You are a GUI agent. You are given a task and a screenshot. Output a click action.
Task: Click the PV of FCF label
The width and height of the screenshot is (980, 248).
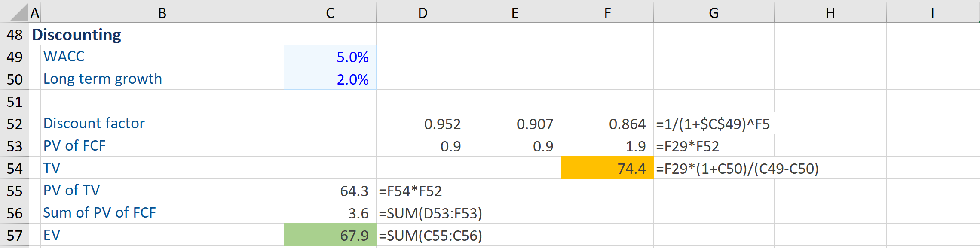point(74,145)
